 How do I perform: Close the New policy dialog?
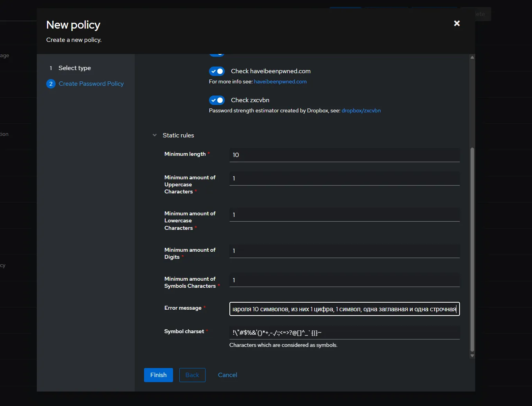tap(456, 23)
